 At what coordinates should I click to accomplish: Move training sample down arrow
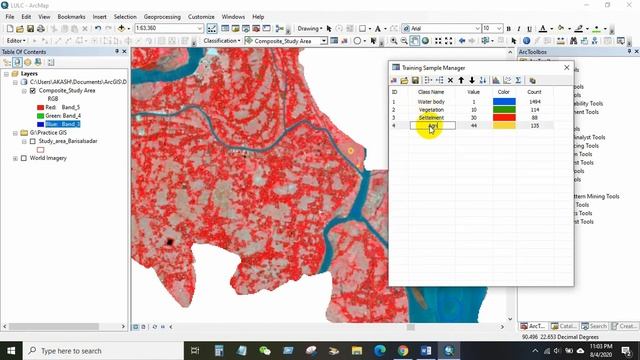(x=472, y=80)
